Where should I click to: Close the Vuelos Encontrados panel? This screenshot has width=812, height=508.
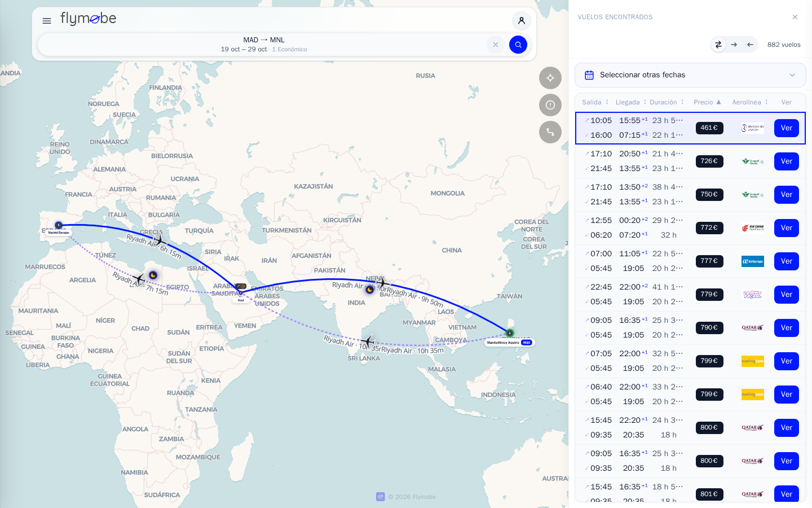[795, 17]
